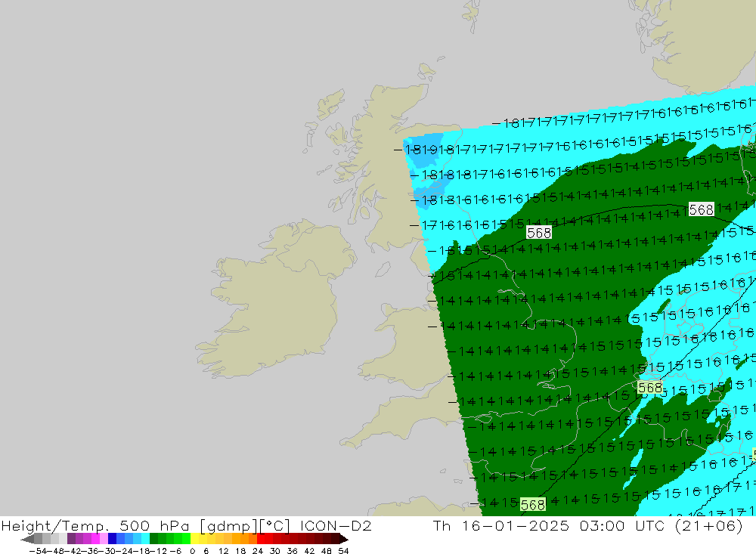Click the 568 contour label over northern England

click(x=538, y=233)
